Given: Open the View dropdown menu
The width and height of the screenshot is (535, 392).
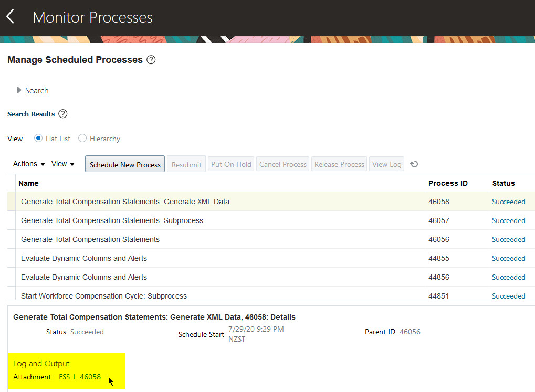Looking at the screenshot, I should (x=62, y=164).
